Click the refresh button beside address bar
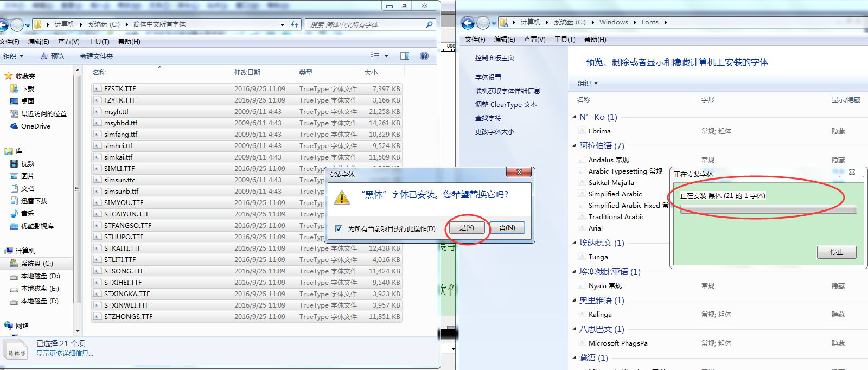 click(x=295, y=24)
